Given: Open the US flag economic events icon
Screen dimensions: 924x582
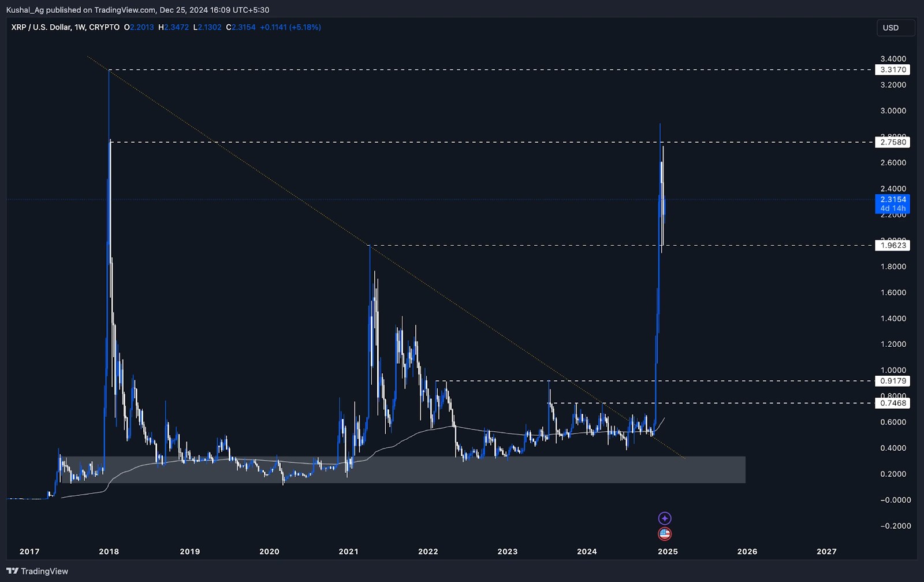Looking at the screenshot, I should [665, 533].
